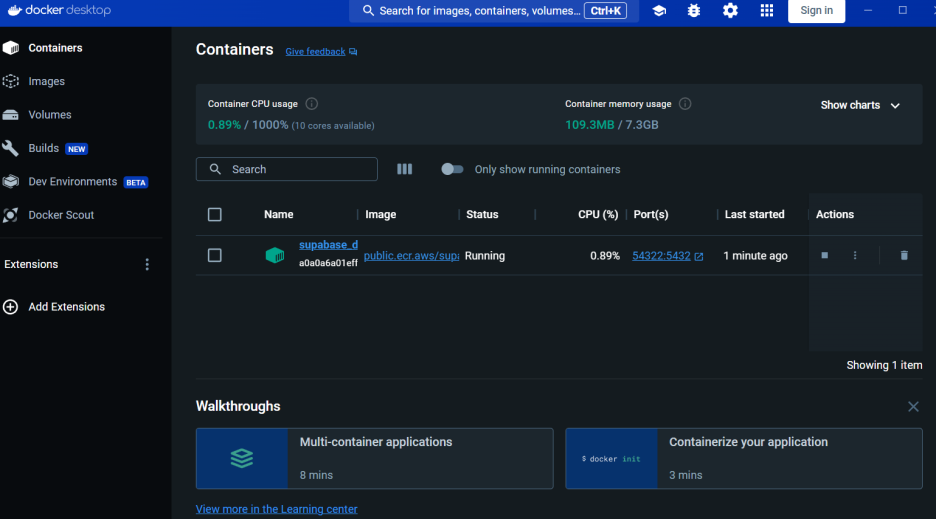Screen dimensions: 936x519
Task: Toggle Only show running containers switch
Action: pyautogui.click(x=452, y=170)
